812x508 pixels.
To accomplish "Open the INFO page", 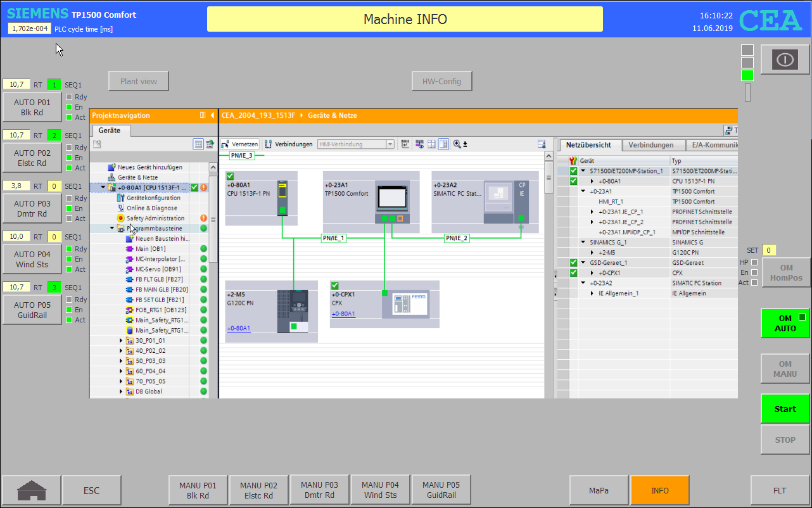I will pos(659,490).
